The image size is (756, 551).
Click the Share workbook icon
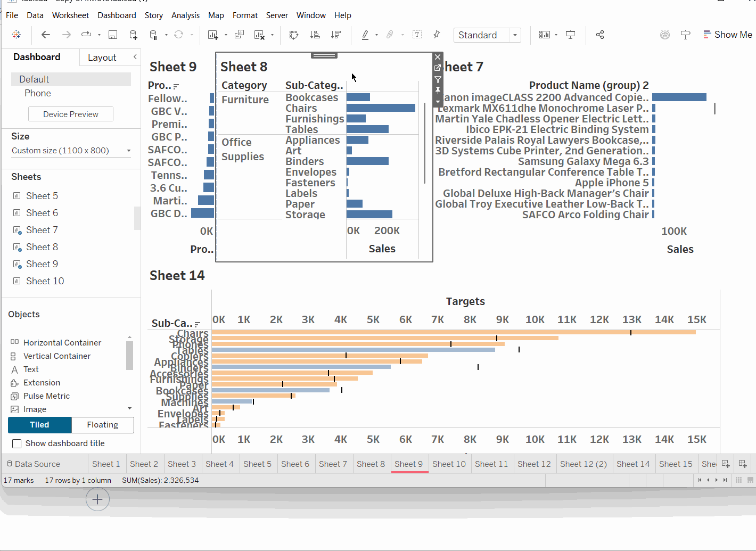(x=600, y=35)
